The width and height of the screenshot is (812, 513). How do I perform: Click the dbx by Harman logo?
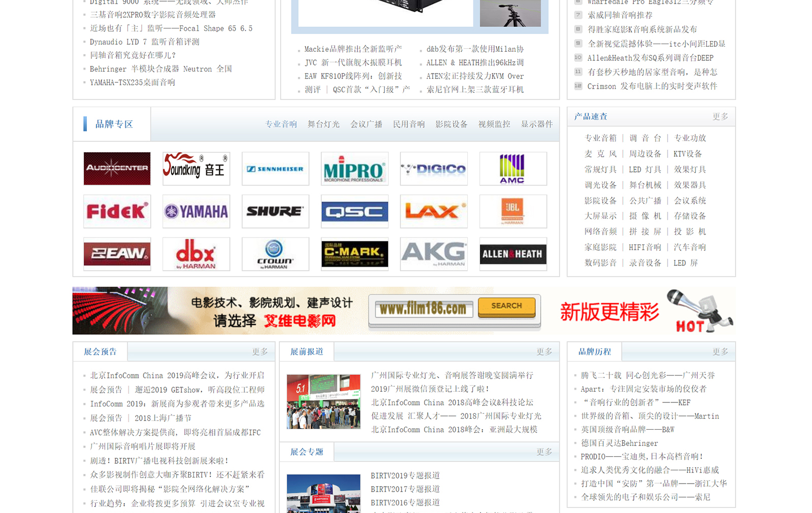pyautogui.click(x=196, y=254)
